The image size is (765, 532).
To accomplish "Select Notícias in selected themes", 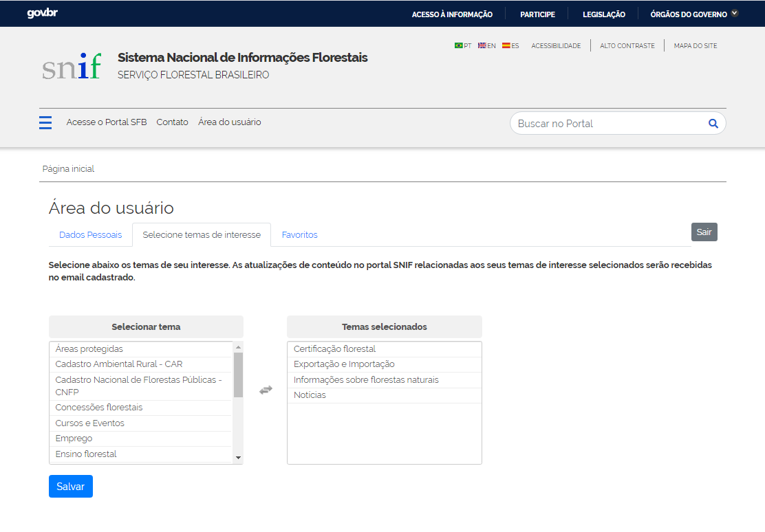I will pos(310,395).
